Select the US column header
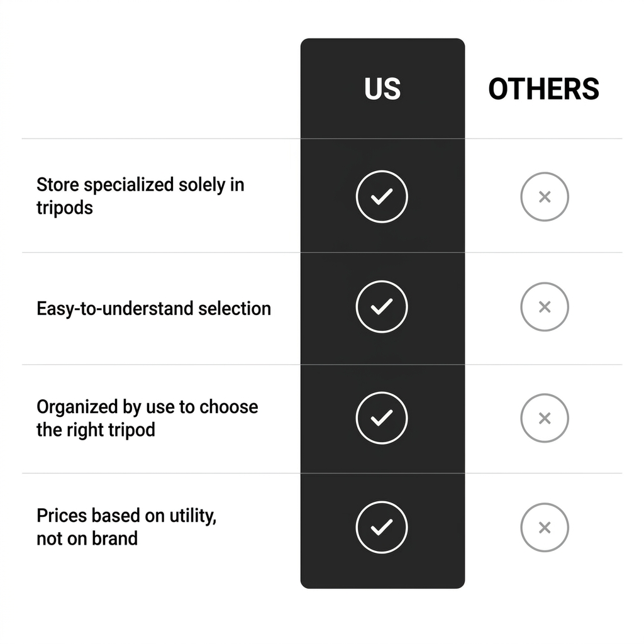The image size is (644, 644). pos(382,89)
